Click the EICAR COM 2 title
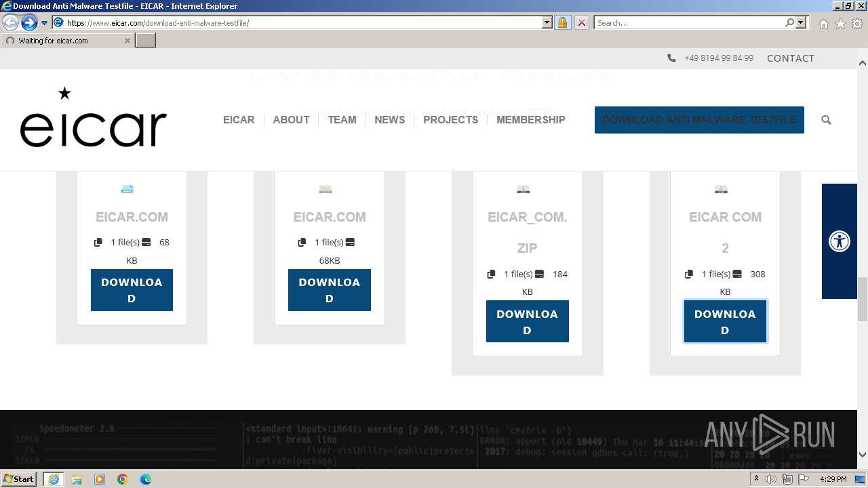 725,232
